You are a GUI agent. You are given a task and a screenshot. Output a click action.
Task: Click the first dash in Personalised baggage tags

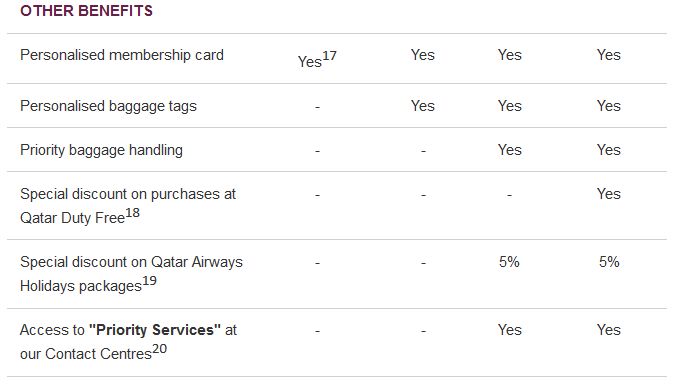(317, 107)
